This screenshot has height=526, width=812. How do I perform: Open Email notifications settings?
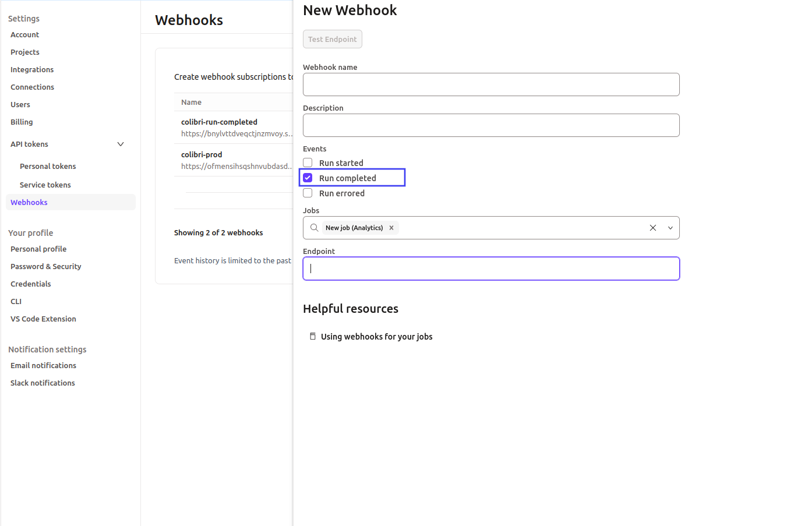[43, 365]
